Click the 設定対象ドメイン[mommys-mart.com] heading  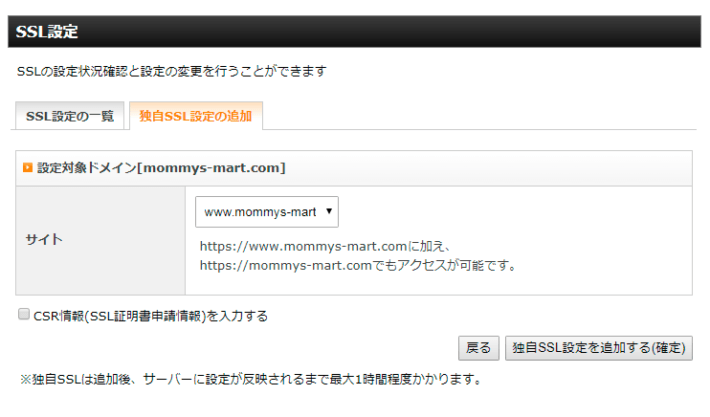point(162,168)
